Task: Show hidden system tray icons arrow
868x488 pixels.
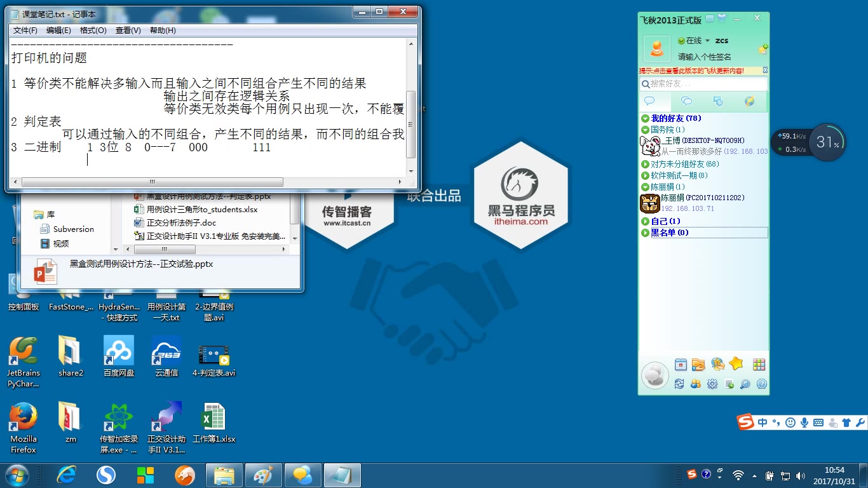Action: 754,475
